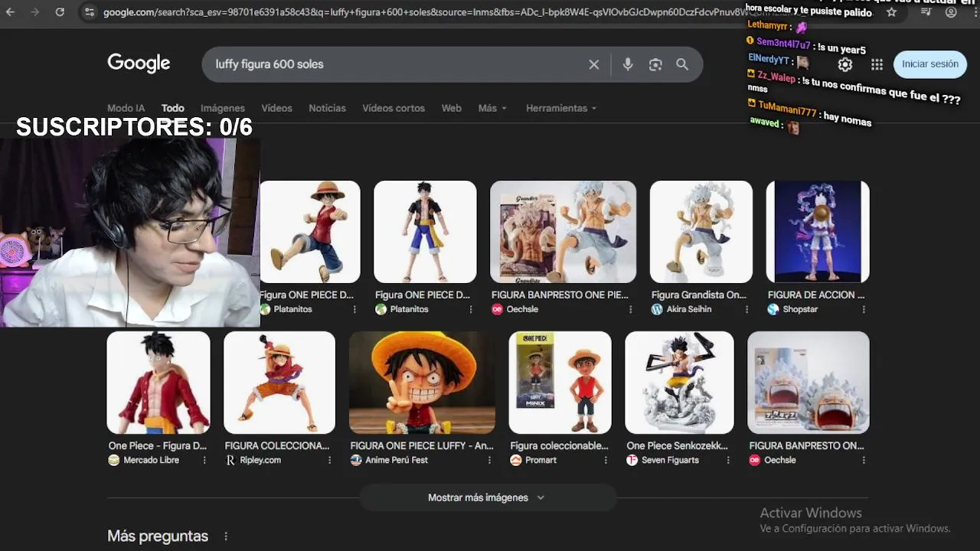Image resolution: width=980 pixels, height=551 pixels.
Task: Open more options for Oechsle Banpresto figure
Action: [631, 309]
